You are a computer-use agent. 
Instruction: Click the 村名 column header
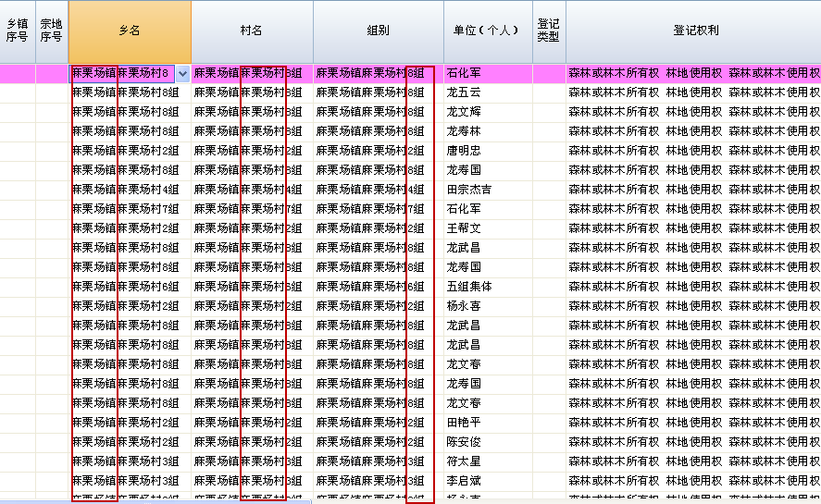point(252,31)
